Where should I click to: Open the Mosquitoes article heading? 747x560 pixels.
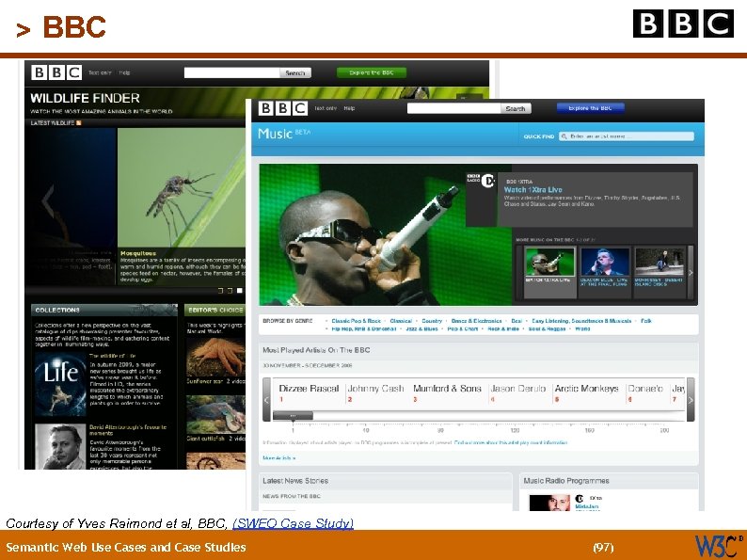[138, 253]
